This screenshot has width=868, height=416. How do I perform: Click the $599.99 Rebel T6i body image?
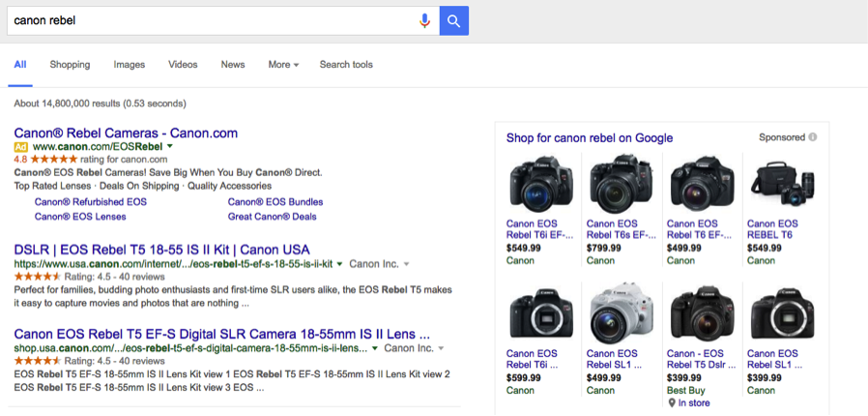541,313
